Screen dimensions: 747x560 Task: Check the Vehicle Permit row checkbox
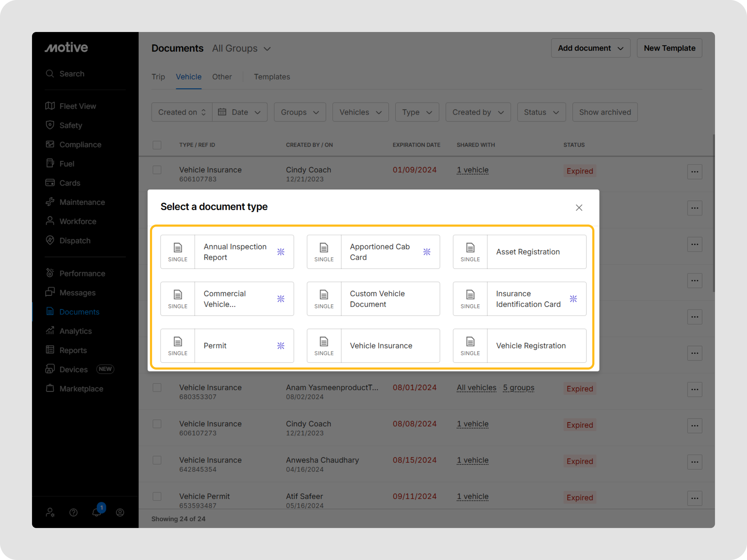[157, 496]
